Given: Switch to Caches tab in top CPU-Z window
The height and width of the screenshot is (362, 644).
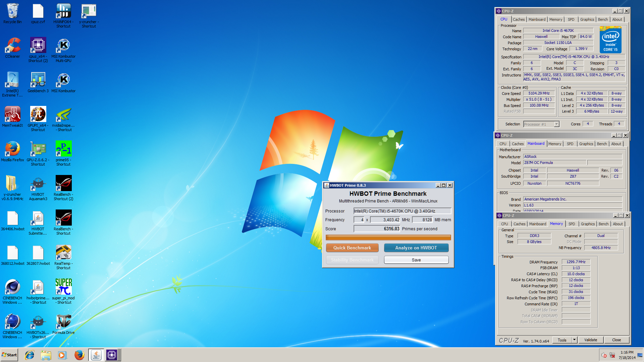Looking at the screenshot, I should click(x=519, y=19).
